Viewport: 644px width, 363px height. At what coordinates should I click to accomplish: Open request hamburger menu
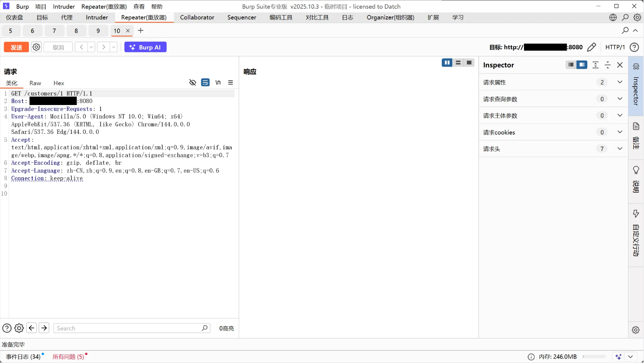click(231, 83)
